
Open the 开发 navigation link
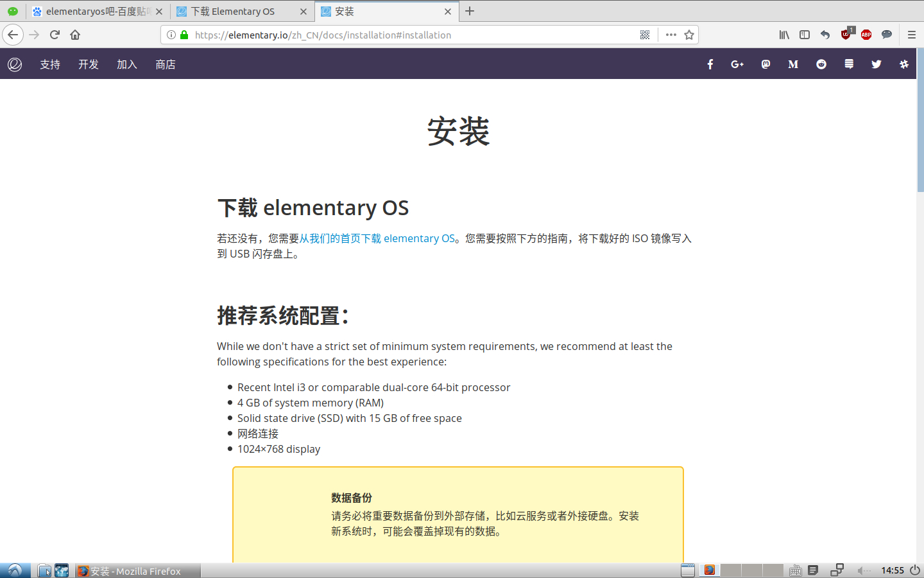(x=89, y=64)
